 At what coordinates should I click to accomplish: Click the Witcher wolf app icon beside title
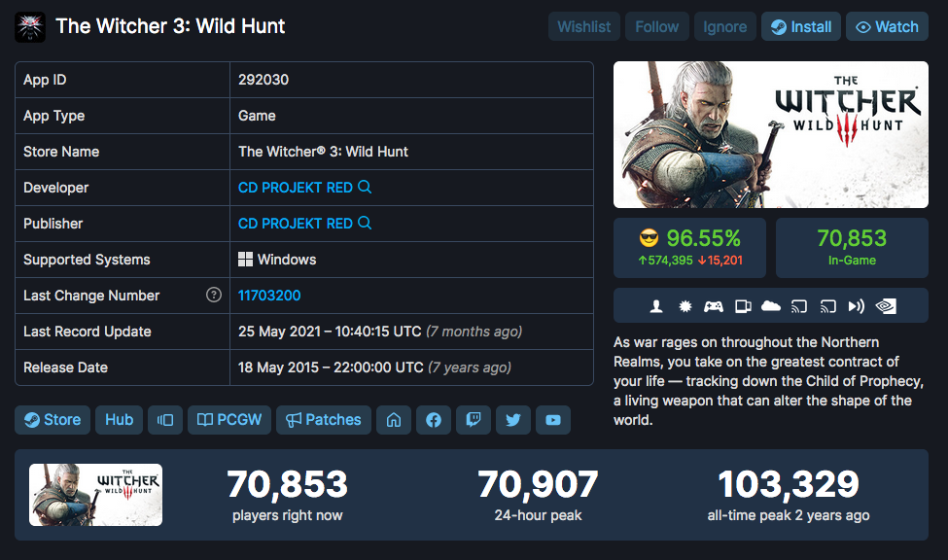click(x=30, y=27)
